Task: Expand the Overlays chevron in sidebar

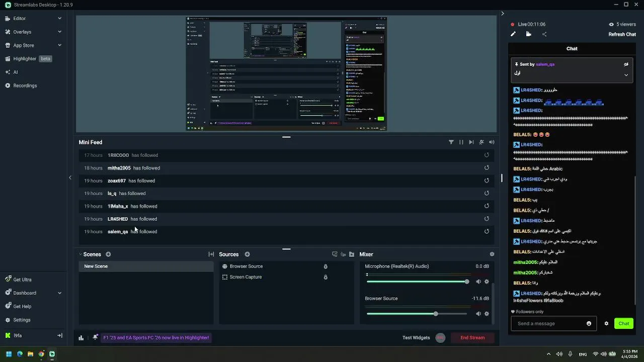Action: coord(59,32)
